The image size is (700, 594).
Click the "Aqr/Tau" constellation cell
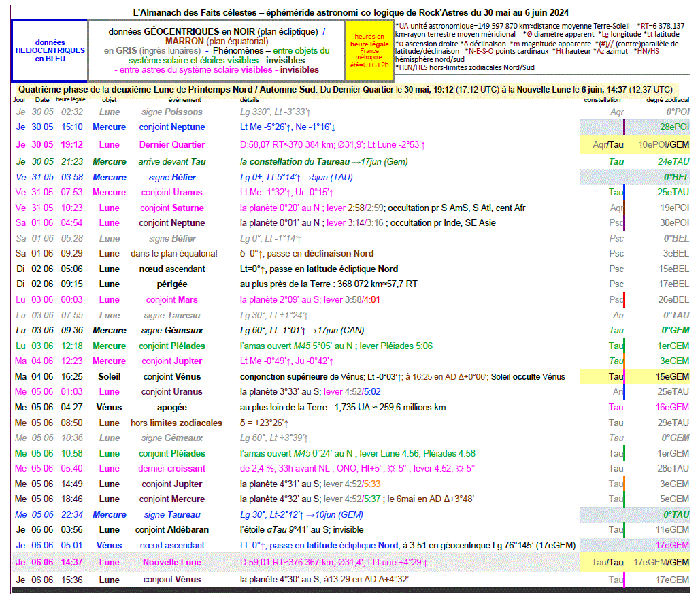608,144
